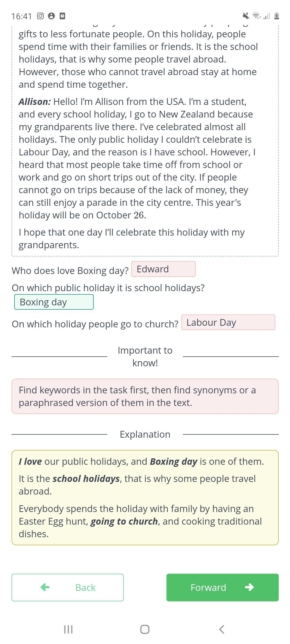
Task: Tap the muted sound status icon
Action: click(246, 16)
